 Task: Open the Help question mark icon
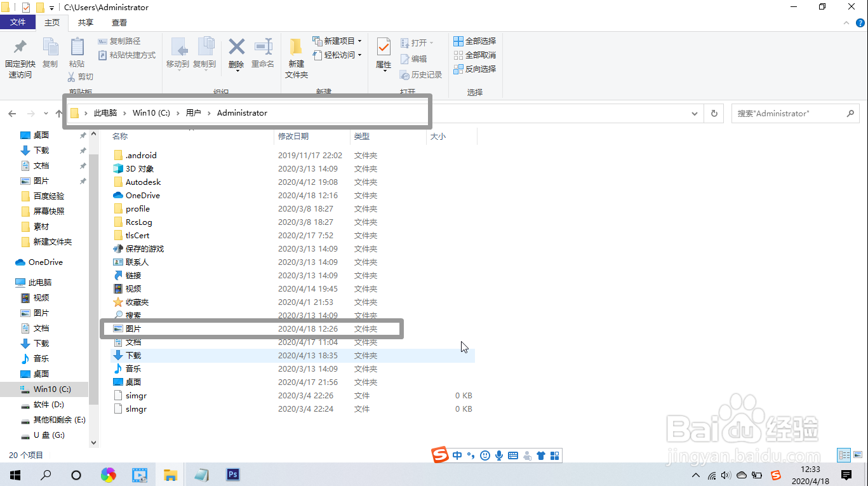point(859,23)
